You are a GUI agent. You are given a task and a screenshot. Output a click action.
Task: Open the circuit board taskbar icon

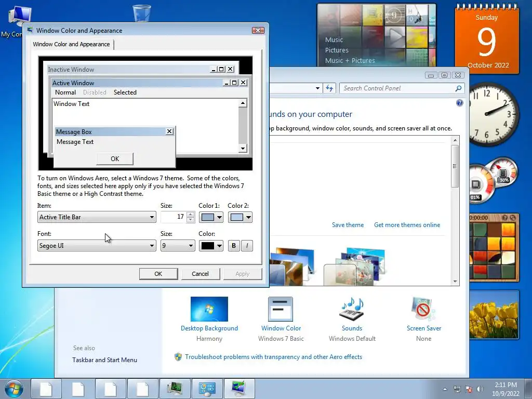coord(175,389)
